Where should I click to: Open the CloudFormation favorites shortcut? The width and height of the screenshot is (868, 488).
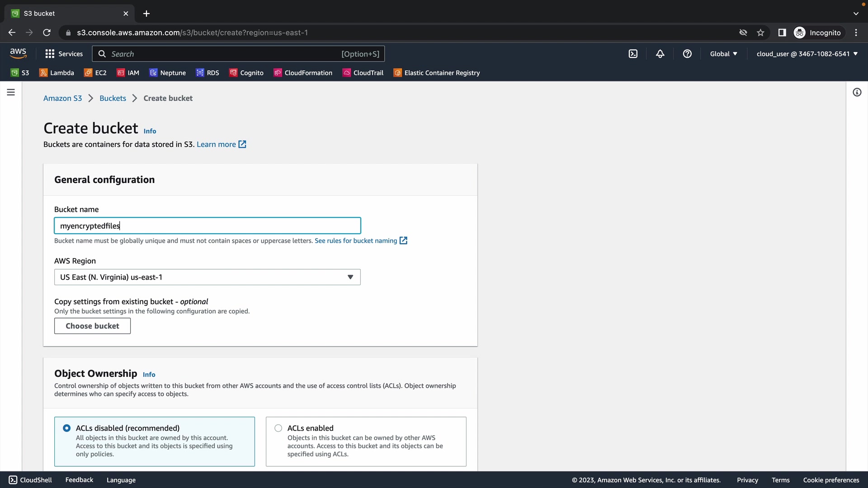pyautogui.click(x=303, y=73)
